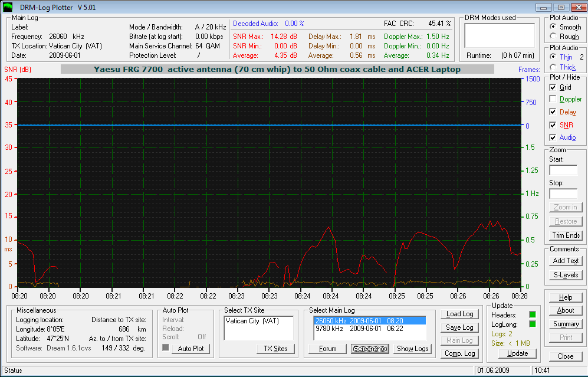Select Vatican City (VAT) TX site entry
Screen dimensions: 588x377
[252, 321]
